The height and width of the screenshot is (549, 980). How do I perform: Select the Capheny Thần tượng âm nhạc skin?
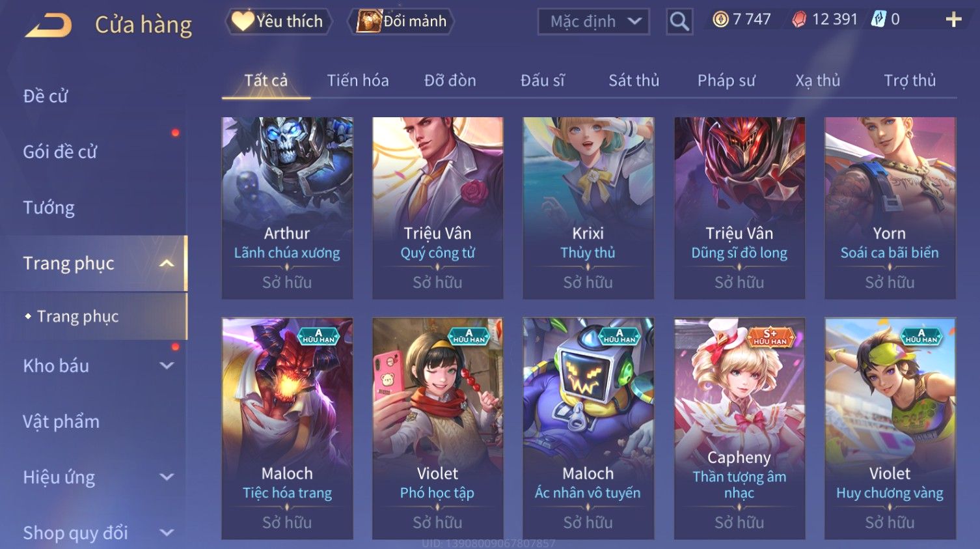pyautogui.click(x=739, y=428)
